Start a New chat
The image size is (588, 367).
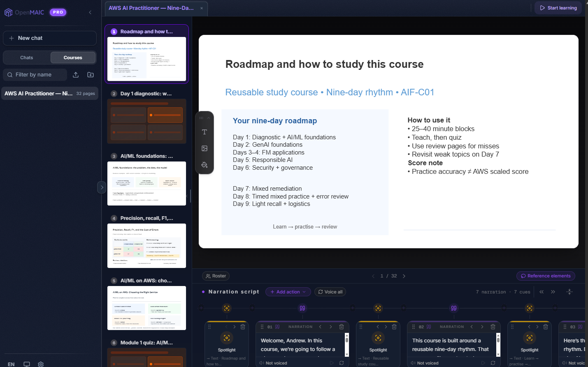(50, 38)
